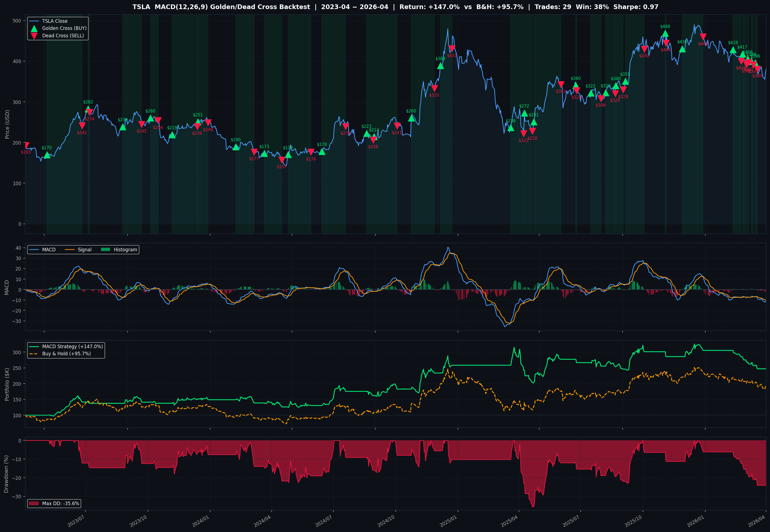Click the Drawdown (%) axis label
770x532 pixels.
6,474
